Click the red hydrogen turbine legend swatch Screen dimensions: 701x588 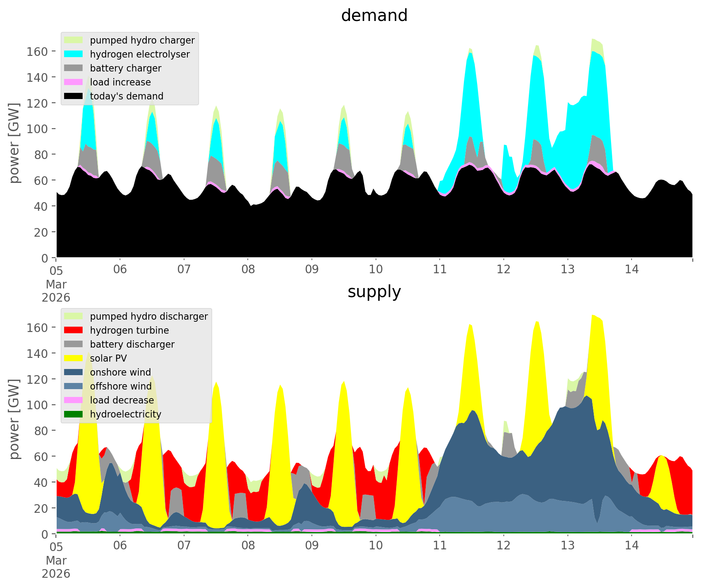coord(74,330)
